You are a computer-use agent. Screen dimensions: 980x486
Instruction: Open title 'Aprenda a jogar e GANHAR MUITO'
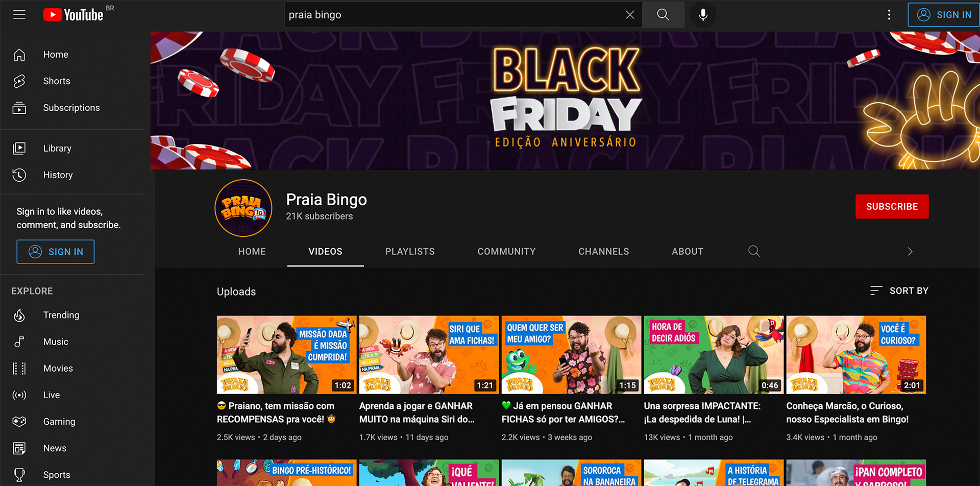(x=416, y=412)
